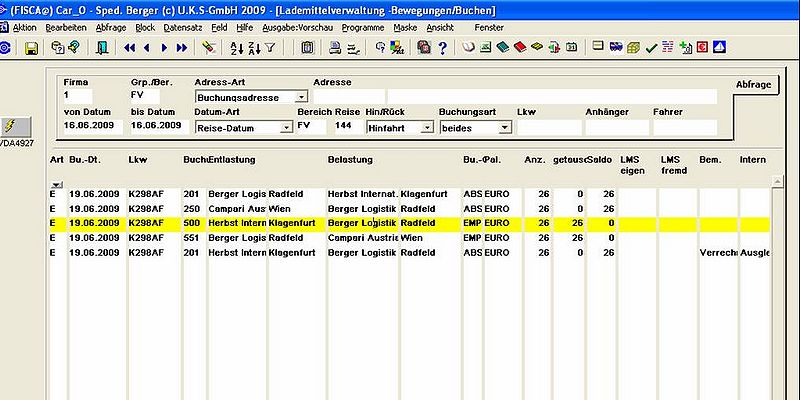Switch to the Abfrage tab on right
This screenshot has width=800, height=400.
[x=753, y=85]
